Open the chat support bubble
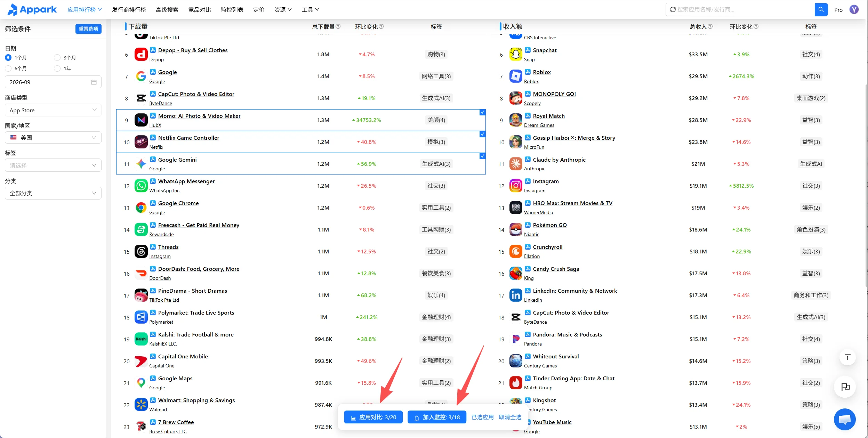Viewport: 868px width, 438px height. tap(844, 419)
